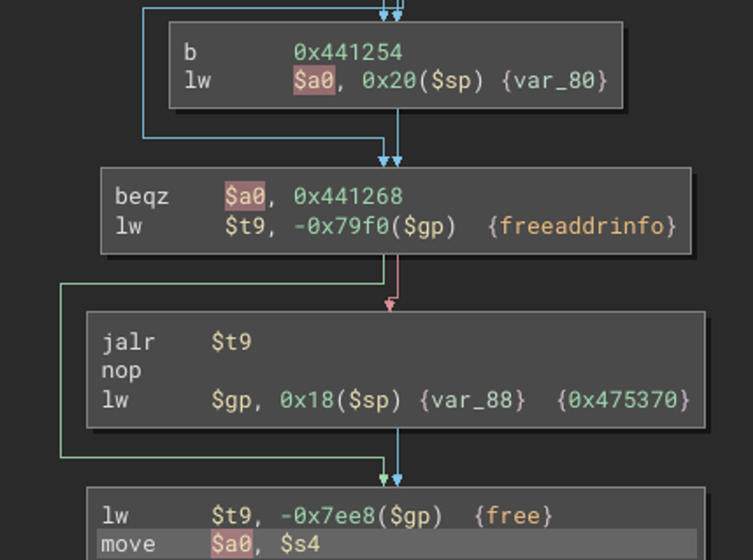Select the $s4 register operand
The height and width of the screenshot is (560, 753).
click(300, 544)
